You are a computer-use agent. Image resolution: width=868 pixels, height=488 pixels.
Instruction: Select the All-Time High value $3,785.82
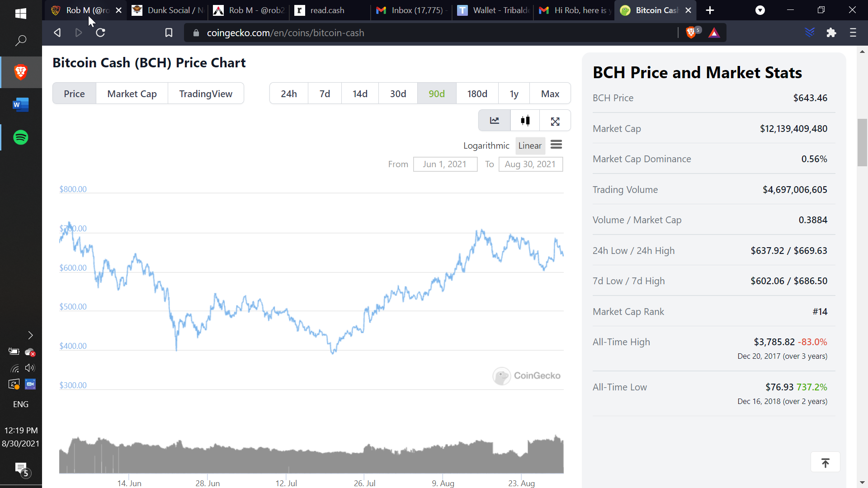pyautogui.click(x=774, y=342)
